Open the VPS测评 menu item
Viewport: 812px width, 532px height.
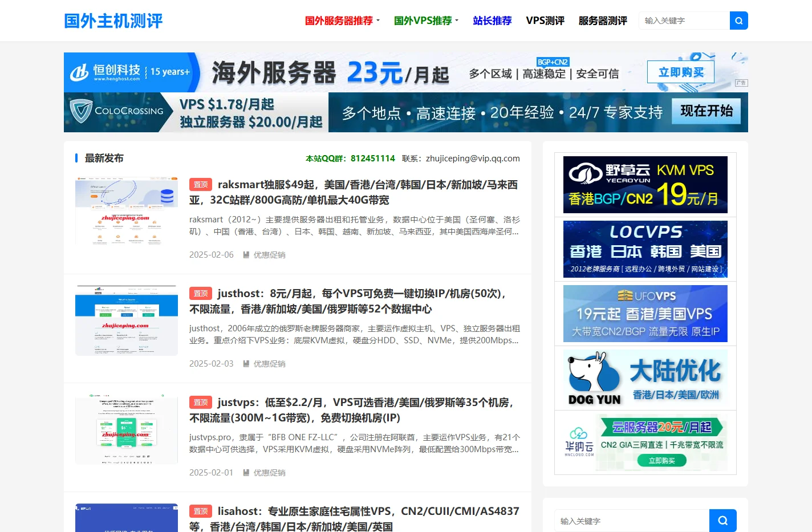click(x=545, y=21)
